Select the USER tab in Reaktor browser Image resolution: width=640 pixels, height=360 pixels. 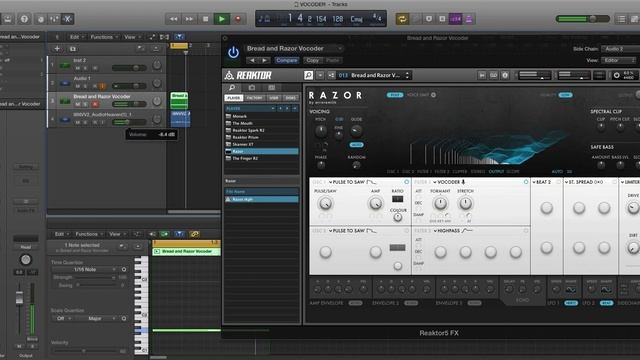pyautogui.click(x=274, y=98)
